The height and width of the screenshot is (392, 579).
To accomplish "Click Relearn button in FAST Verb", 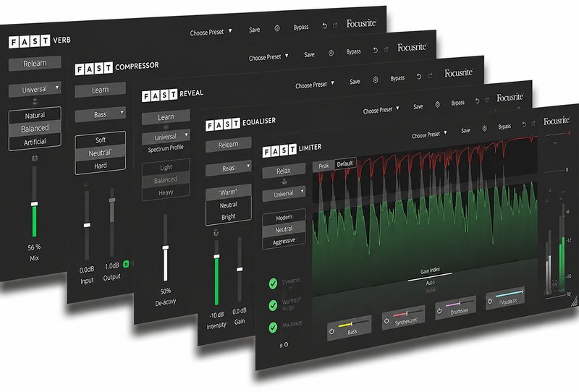I will (x=35, y=64).
